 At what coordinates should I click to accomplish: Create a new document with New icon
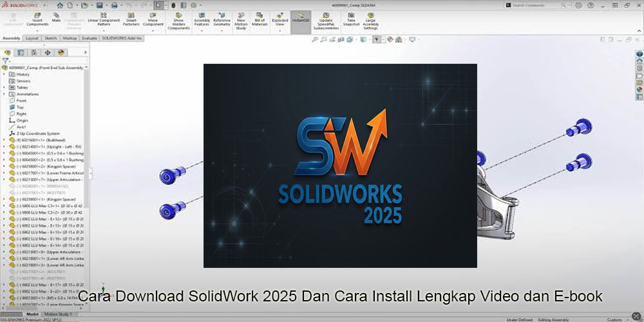point(70,5)
